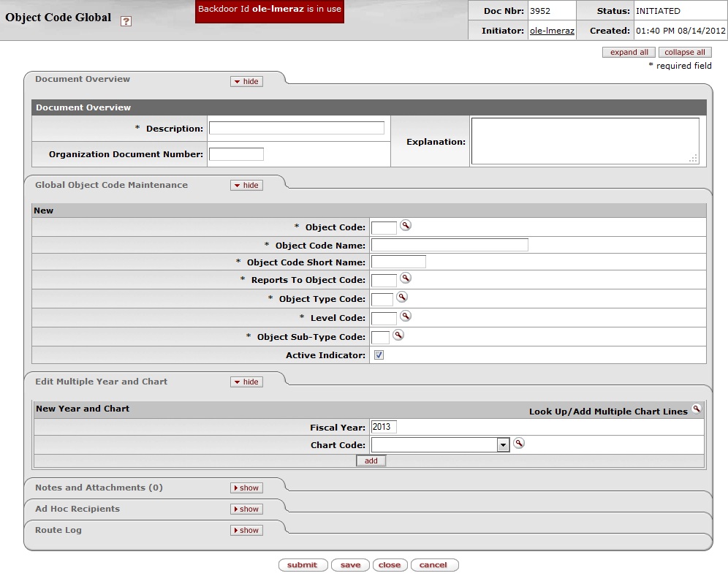Click into the Description input field
The image size is (728, 576).
pos(296,128)
